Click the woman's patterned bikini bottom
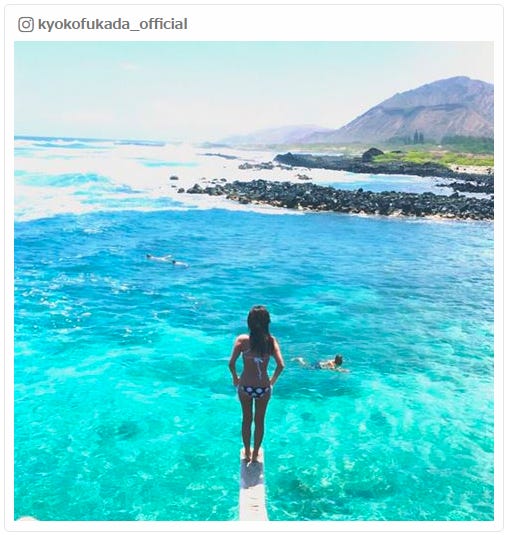507x535 pixels. 255,391
